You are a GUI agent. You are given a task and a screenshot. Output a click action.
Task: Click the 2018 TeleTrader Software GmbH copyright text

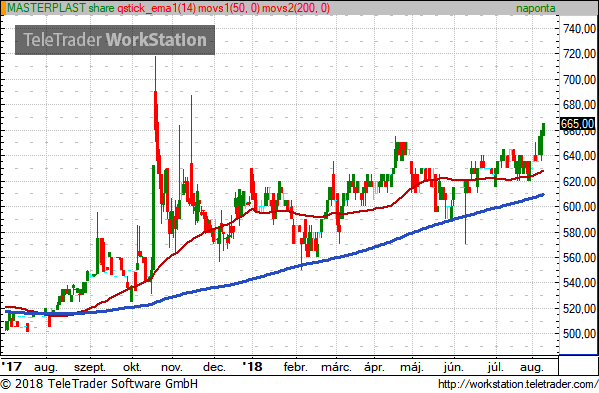[99, 383]
